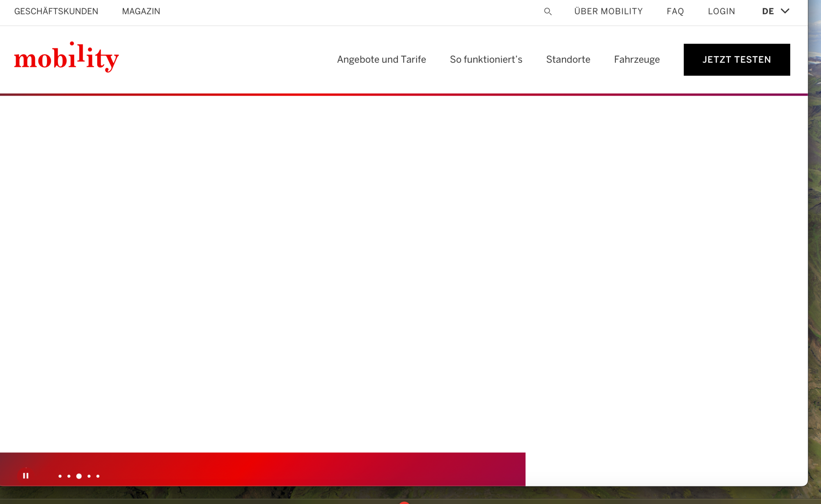Select the fifth carousel dot
Image resolution: width=821 pixels, height=504 pixels.
[x=98, y=476]
